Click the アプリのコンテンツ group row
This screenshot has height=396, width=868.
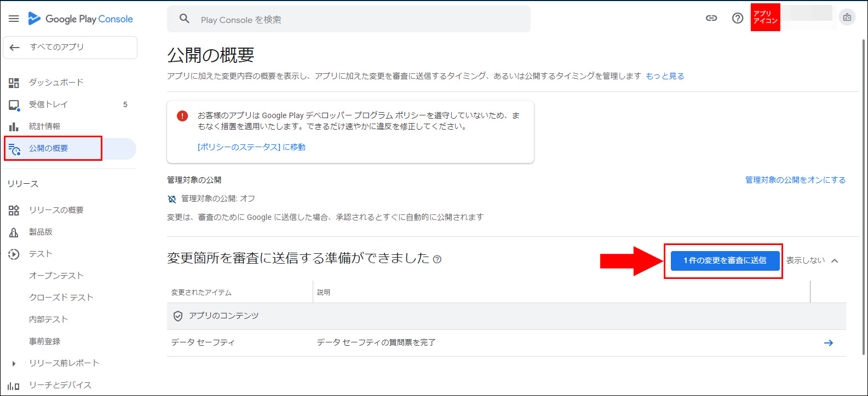point(507,316)
